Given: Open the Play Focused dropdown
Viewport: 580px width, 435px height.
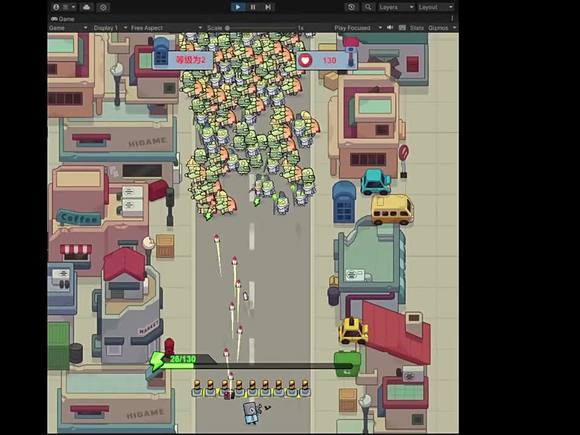Looking at the screenshot, I should coord(358,28).
